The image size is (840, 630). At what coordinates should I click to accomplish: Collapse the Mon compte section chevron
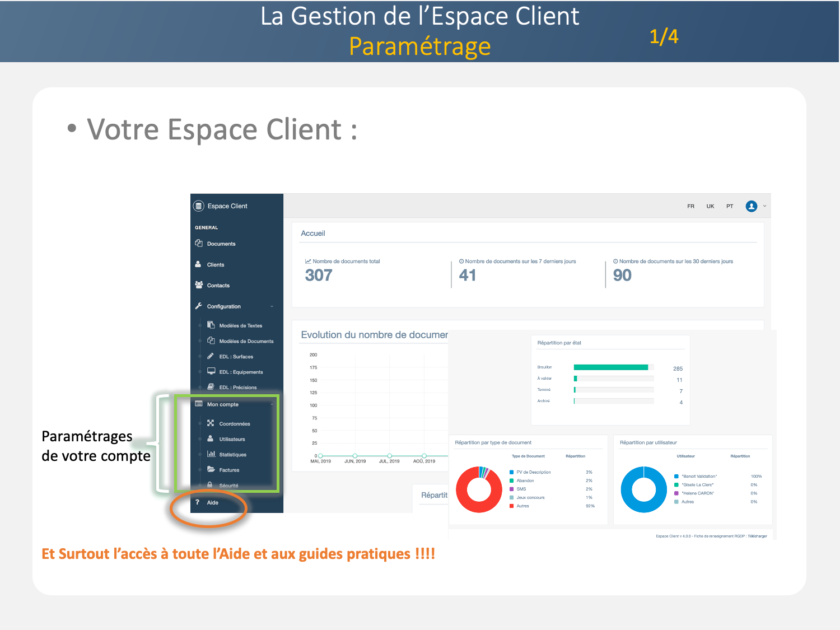(x=272, y=404)
